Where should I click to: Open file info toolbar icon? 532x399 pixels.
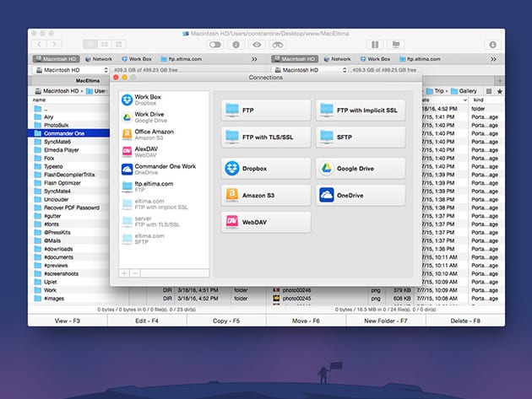click(x=236, y=45)
